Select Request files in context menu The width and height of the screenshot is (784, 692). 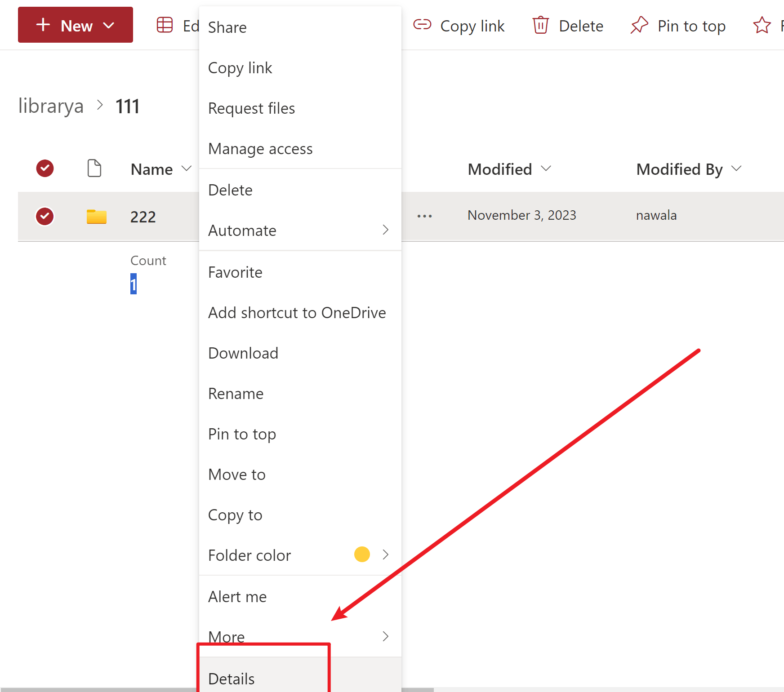click(x=300, y=108)
